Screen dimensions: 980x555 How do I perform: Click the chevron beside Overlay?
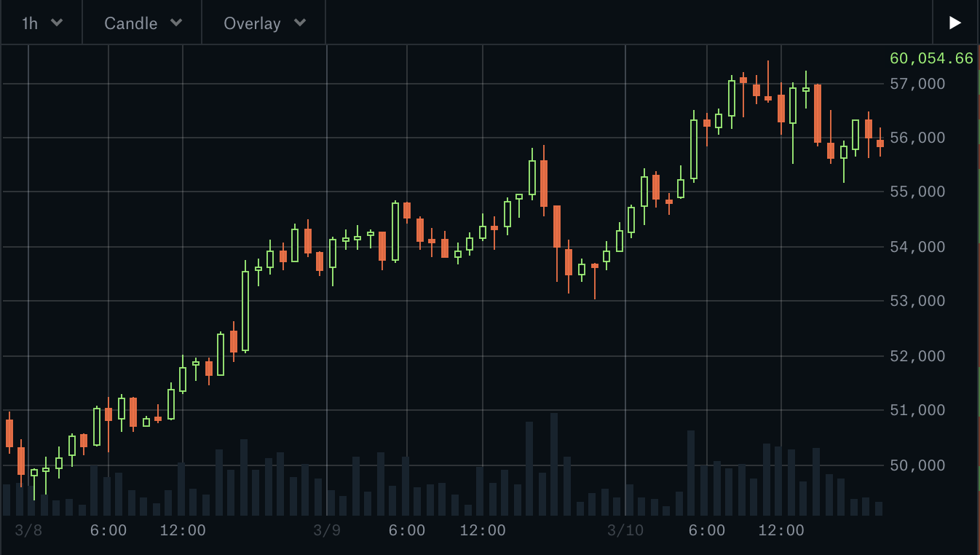299,23
